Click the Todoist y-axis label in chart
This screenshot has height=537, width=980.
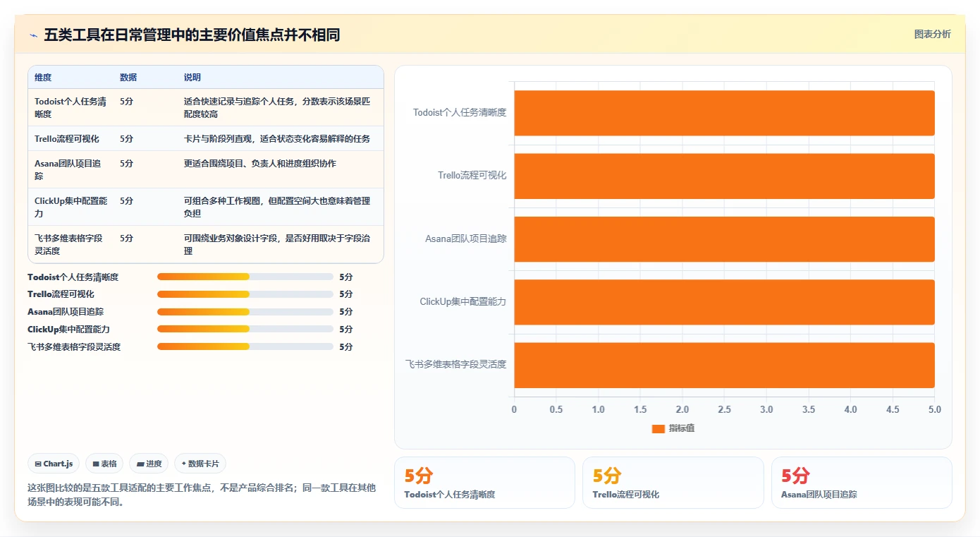pyautogui.click(x=460, y=112)
